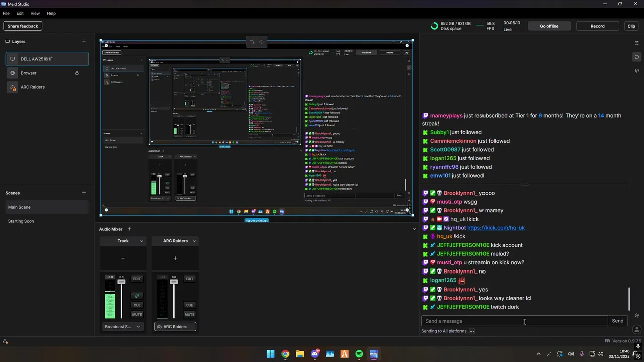Open the Edit menu
This screenshot has height=362, width=644.
pos(20,13)
